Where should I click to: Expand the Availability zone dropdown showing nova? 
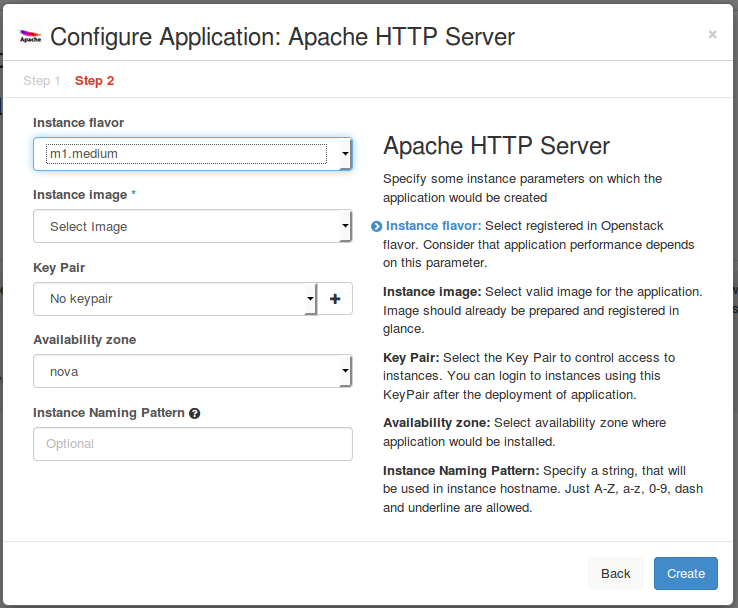[x=192, y=371]
